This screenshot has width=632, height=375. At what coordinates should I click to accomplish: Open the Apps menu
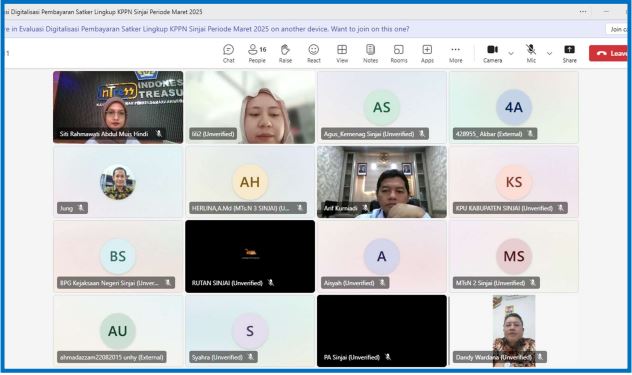click(427, 54)
